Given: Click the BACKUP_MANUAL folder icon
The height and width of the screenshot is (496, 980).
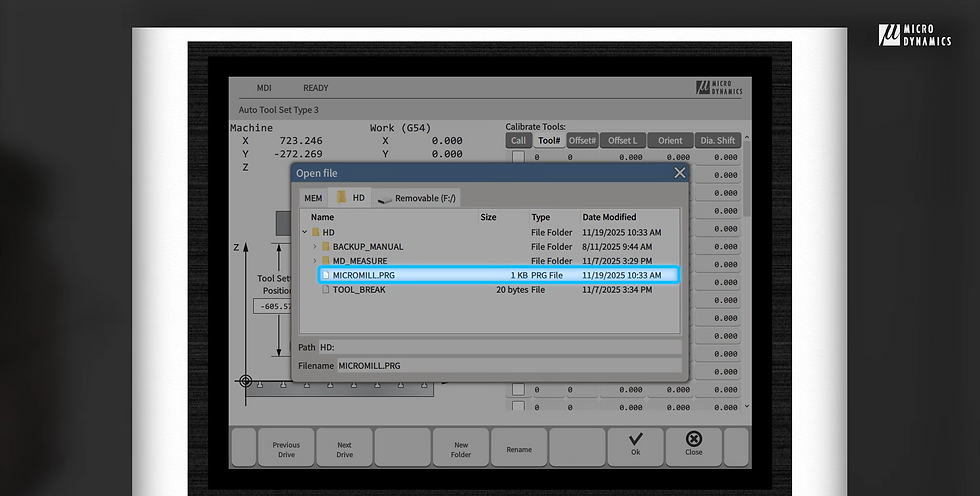Looking at the screenshot, I should (326, 246).
